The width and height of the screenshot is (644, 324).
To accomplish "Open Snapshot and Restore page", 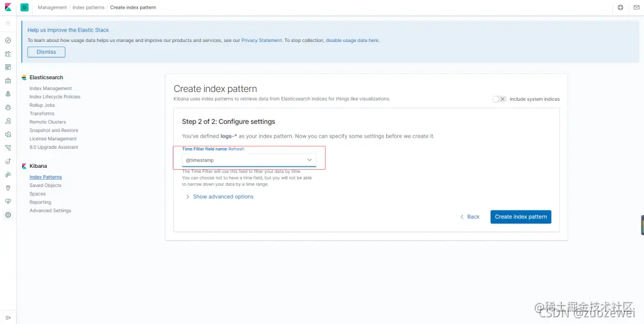I will (53, 130).
